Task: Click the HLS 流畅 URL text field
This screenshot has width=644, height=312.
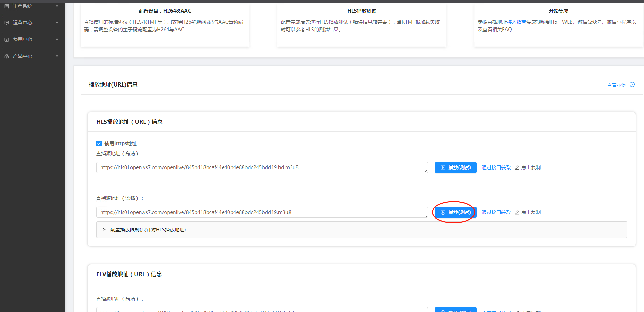Action: click(x=260, y=212)
